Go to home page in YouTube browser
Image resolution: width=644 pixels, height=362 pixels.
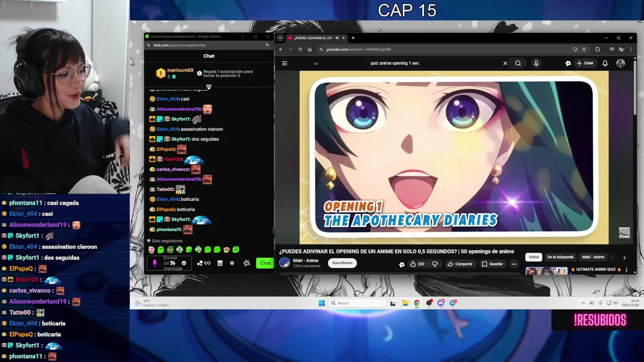pos(309,49)
